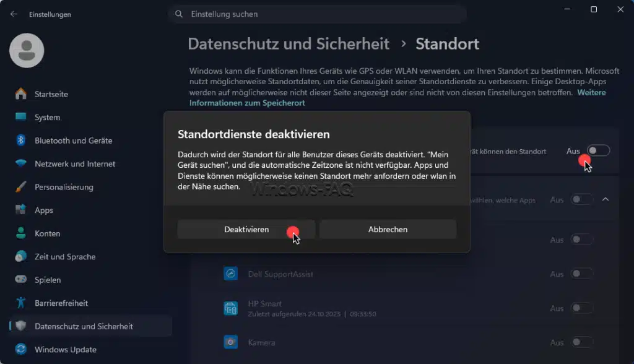Go to Datenschutz und Sicherheit breadcrumb
This screenshot has height=364, width=634.
point(289,44)
